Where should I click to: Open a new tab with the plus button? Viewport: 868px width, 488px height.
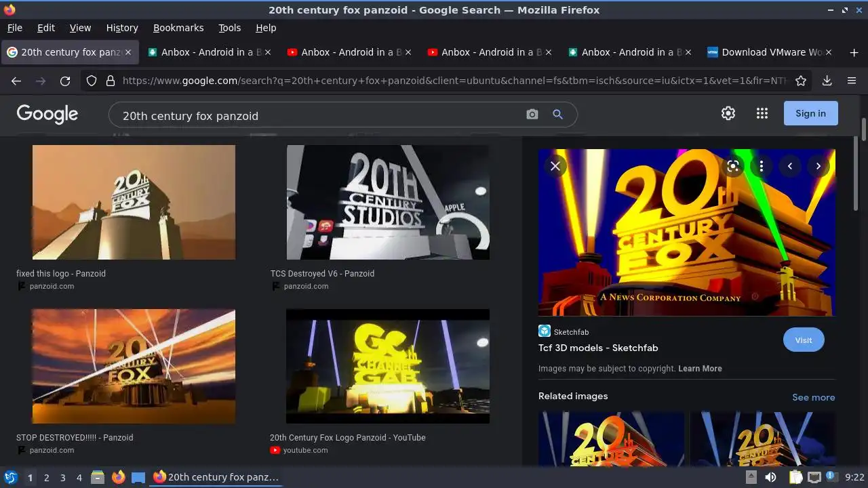(x=854, y=52)
